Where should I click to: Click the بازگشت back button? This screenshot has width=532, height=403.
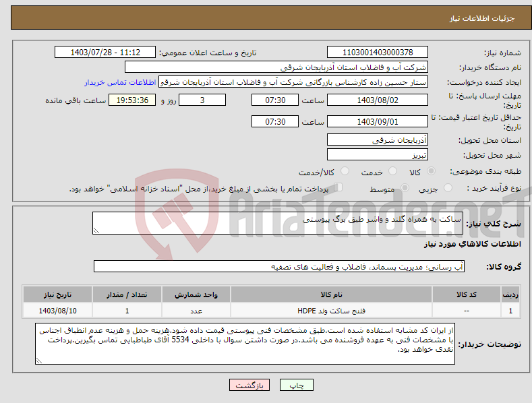pos(249,385)
